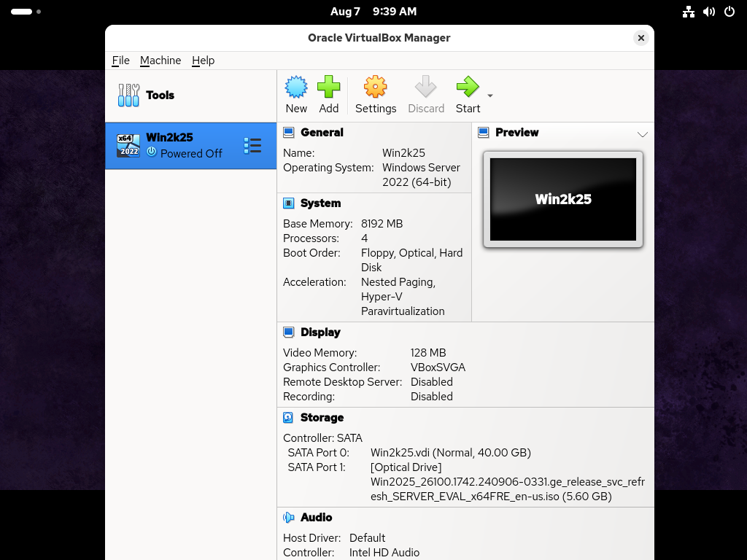The width and height of the screenshot is (747, 560).
Task: Click the Display section header link
Action: [320, 332]
